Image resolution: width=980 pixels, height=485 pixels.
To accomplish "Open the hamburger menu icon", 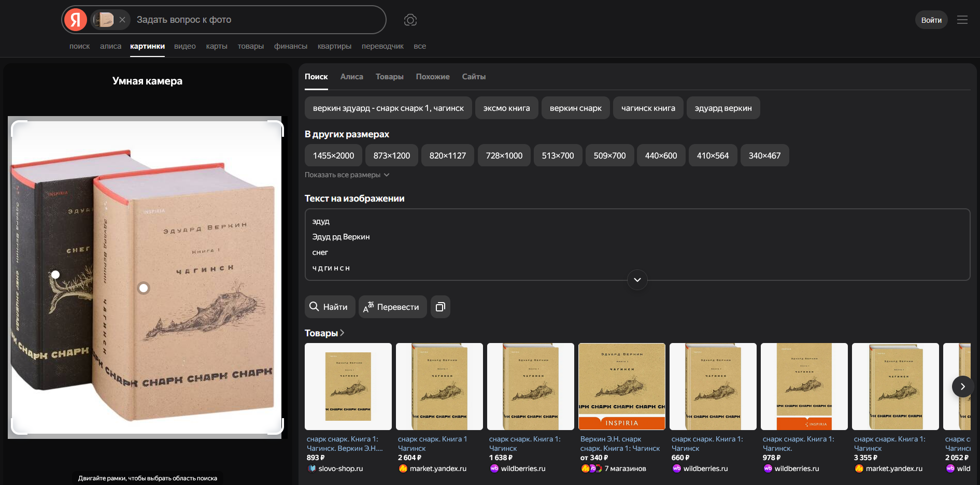I will pos(962,20).
